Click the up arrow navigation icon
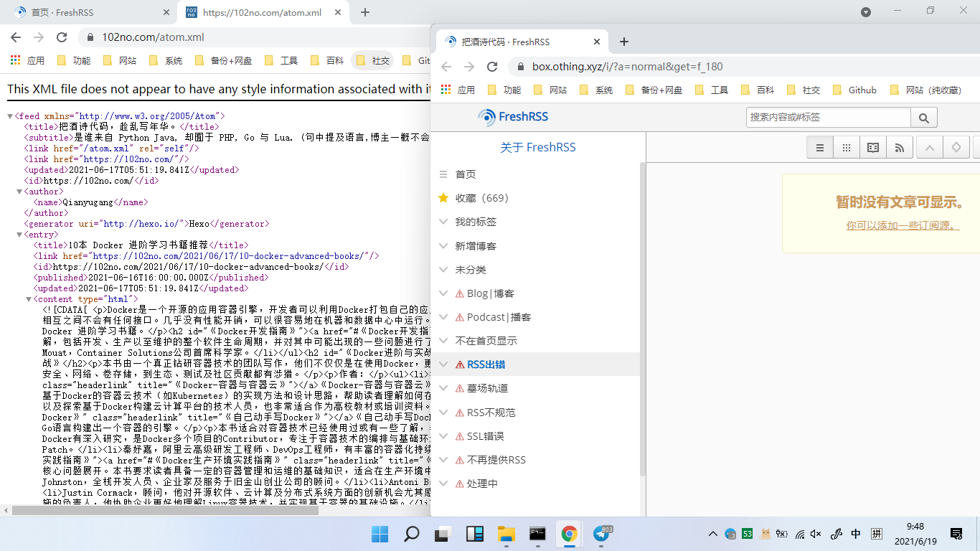 (929, 147)
